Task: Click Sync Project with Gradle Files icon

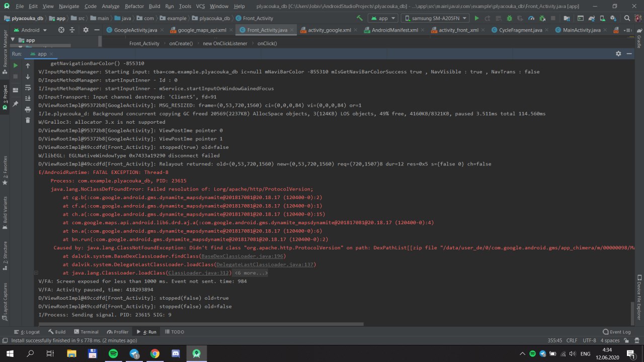Action: (x=591, y=18)
